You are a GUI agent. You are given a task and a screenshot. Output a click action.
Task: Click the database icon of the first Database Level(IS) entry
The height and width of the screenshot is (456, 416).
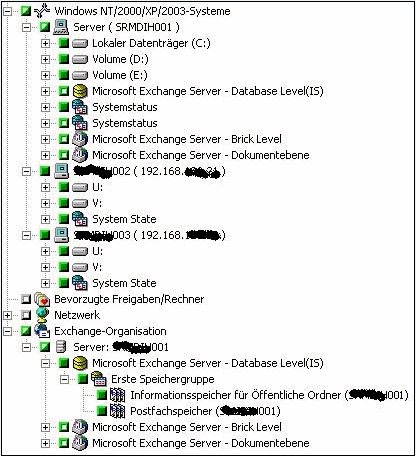coord(80,91)
